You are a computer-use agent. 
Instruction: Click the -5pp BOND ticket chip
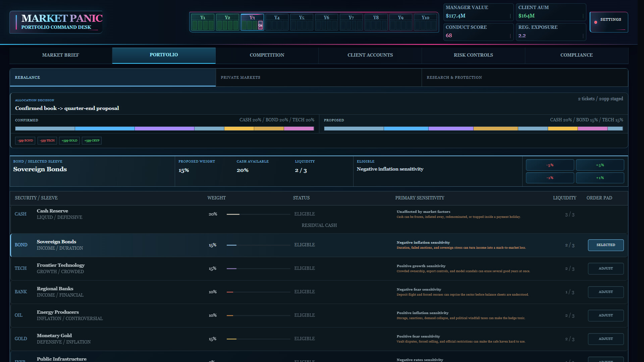25,140
